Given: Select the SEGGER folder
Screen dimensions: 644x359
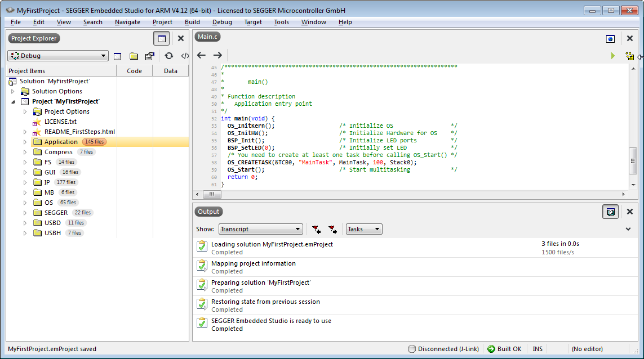Looking at the screenshot, I should click(x=56, y=213).
